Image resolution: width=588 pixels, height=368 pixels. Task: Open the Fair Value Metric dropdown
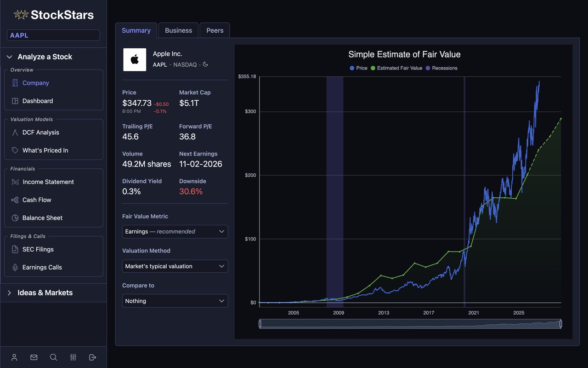point(175,231)
